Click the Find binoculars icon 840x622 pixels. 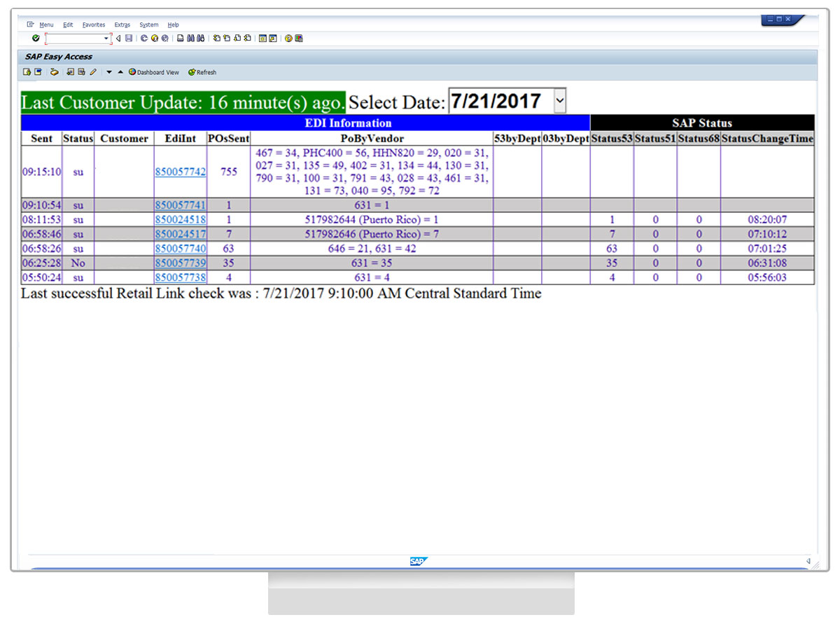(x=190, y=39)
